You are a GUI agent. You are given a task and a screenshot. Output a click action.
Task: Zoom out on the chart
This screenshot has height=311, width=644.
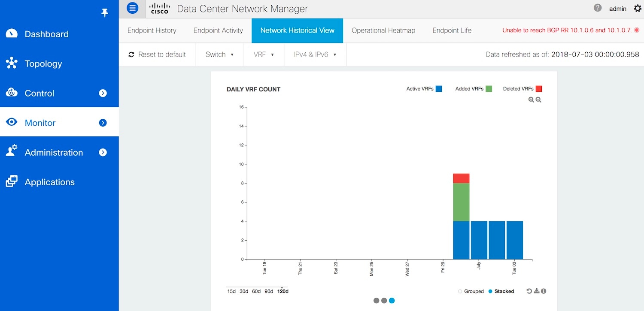pos(538,100)
